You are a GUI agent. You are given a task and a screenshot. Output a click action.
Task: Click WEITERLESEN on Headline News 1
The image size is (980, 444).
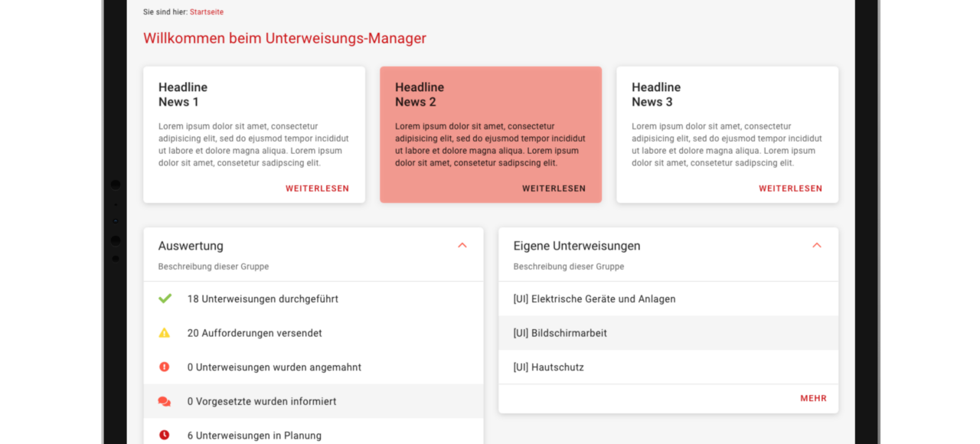[x=317, y=188]
